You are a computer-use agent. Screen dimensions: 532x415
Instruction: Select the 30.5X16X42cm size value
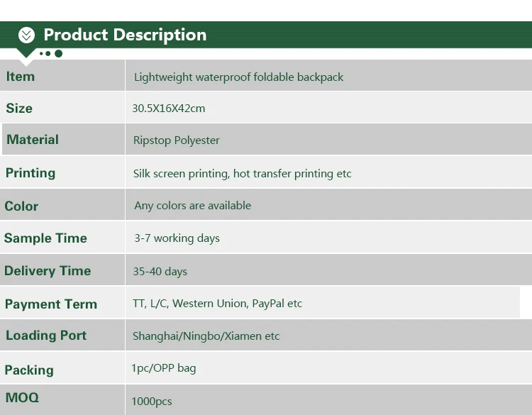168,109
